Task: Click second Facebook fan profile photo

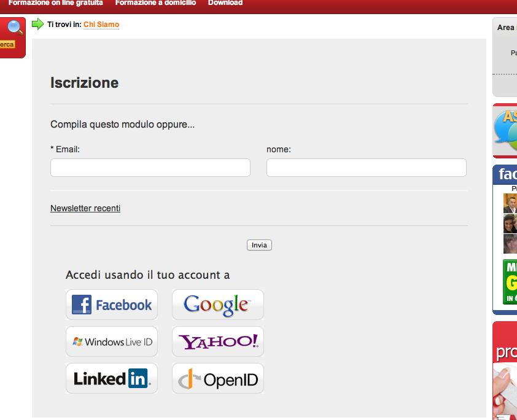Action: click(x=510, y=224)
